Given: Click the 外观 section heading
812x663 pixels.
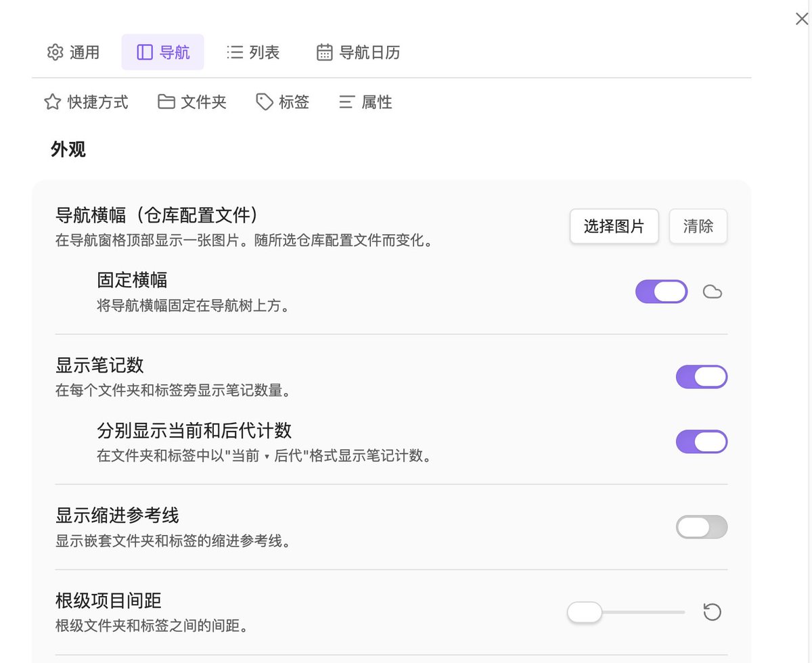Looking at the screenshot, I should [68, 150].
